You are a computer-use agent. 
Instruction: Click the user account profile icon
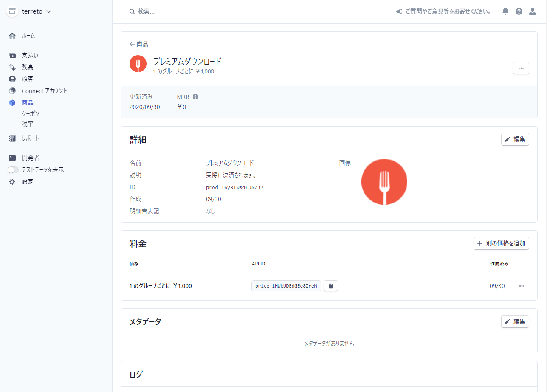[x=532, y=11]
